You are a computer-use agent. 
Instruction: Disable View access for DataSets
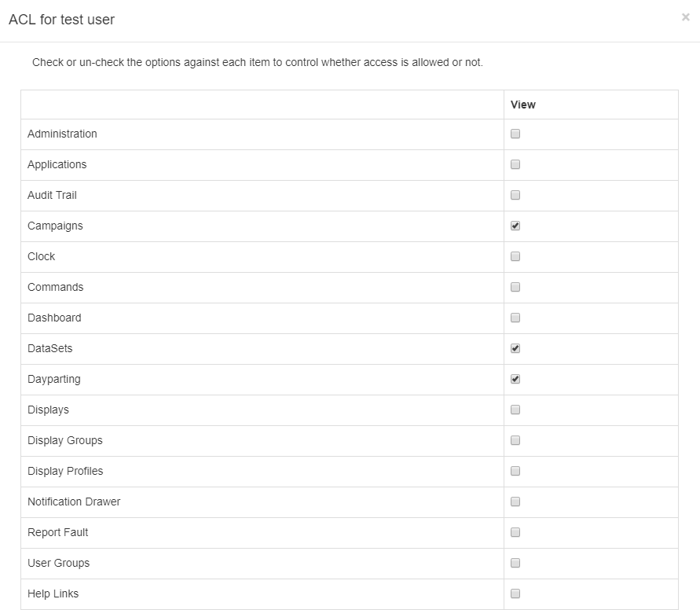(515, 348)
